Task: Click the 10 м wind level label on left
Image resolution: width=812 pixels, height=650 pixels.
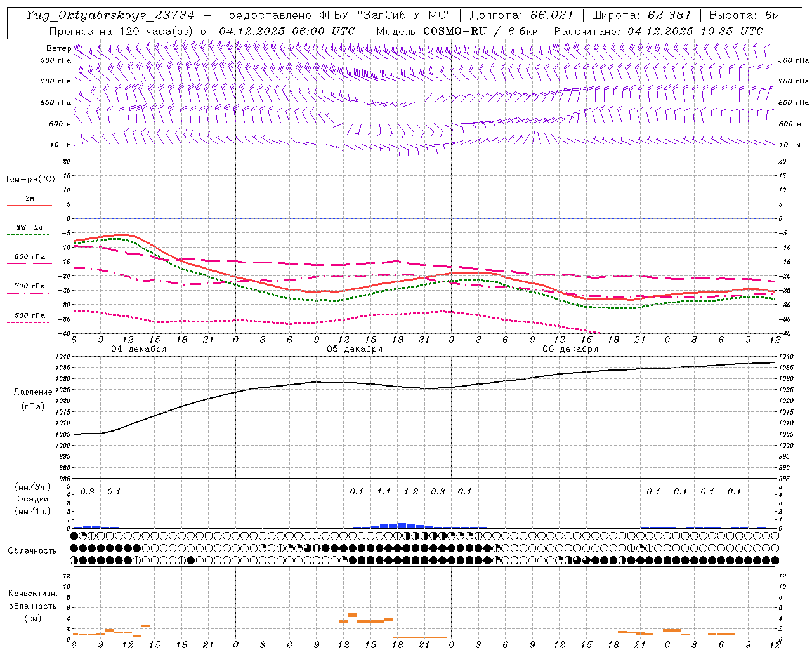Action: click(x=60, y=145)
